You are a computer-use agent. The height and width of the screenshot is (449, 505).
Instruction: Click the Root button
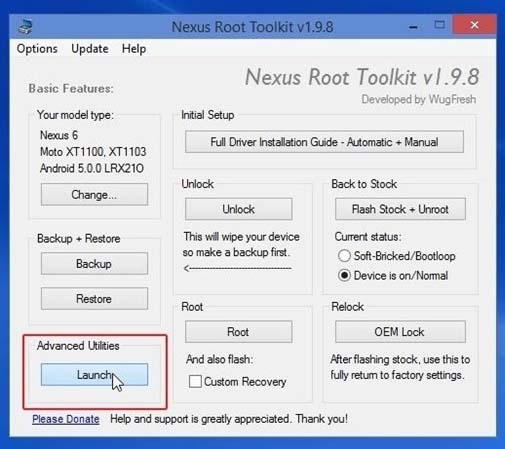pyautogui.click(x=239, y=332)
